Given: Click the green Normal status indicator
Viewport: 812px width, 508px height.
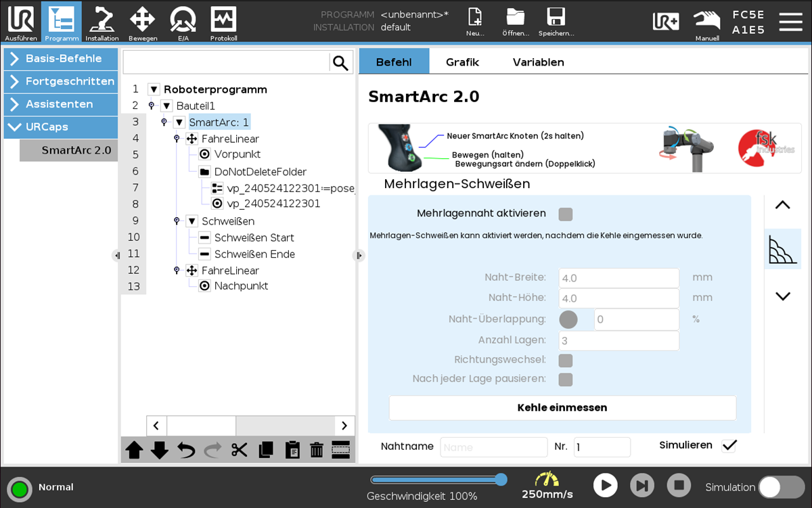Looking at the screenshot, I should (19, 488).
